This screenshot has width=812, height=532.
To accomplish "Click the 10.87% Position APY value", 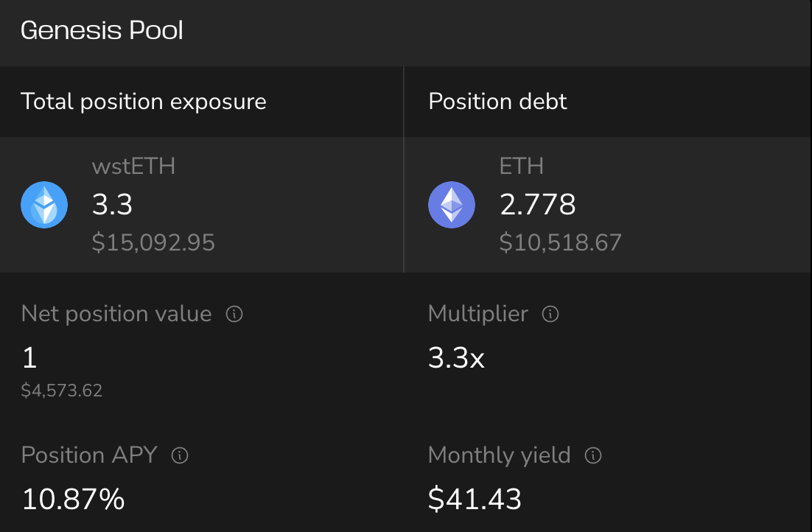I will coord(73,500).
